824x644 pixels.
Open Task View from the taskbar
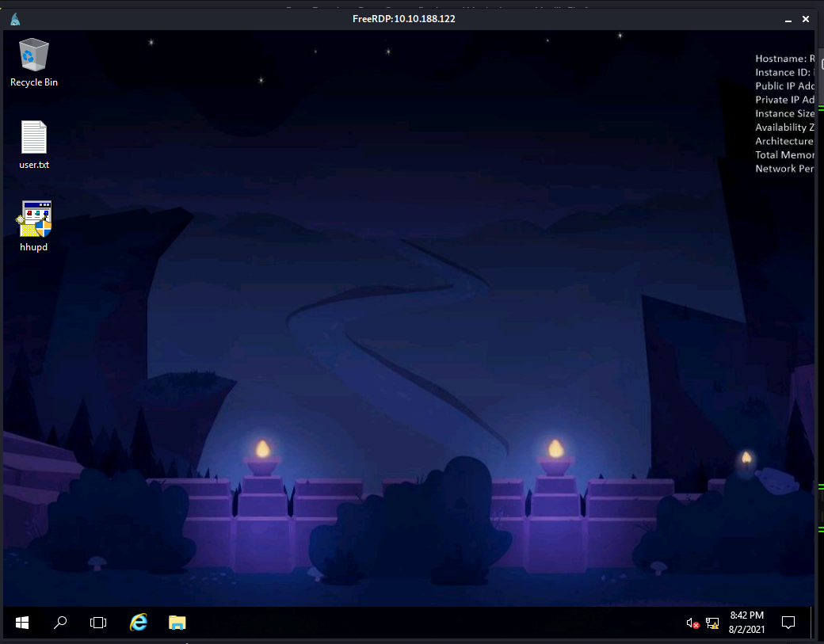[x=98, y=623]
